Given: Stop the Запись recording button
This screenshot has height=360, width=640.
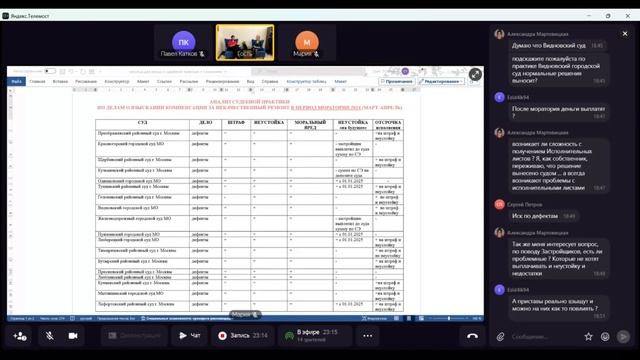Looking at the screenshot, I should pyautogui.click(x=243, y=336).
